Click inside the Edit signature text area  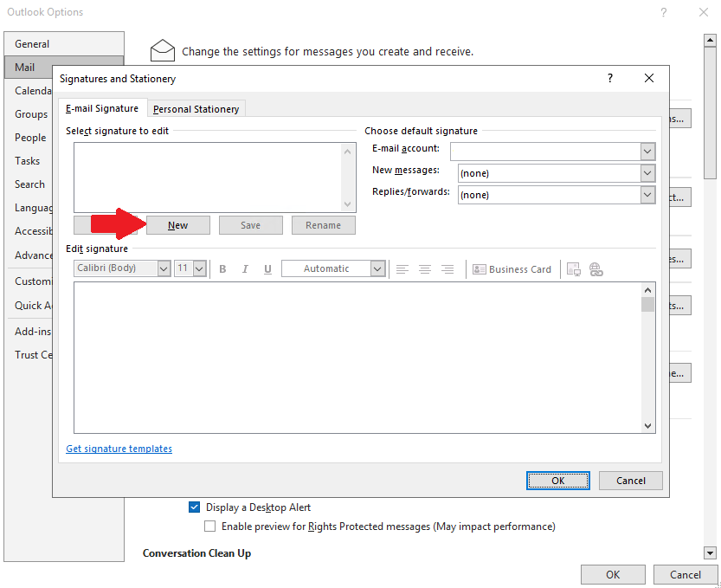pos(357,358)
